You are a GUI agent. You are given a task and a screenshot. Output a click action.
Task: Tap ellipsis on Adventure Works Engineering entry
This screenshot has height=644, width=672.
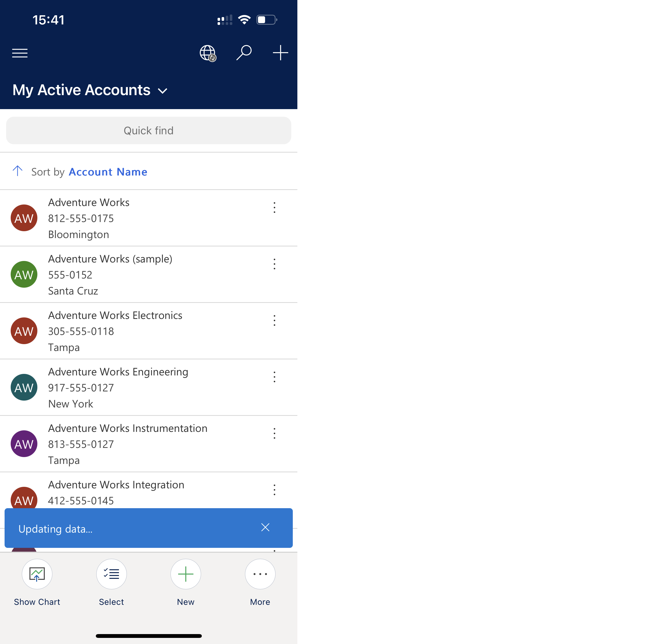275,377
